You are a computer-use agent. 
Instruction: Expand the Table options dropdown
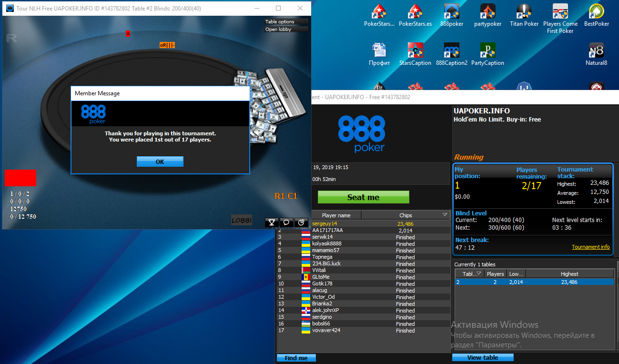(x=286, y=21)
